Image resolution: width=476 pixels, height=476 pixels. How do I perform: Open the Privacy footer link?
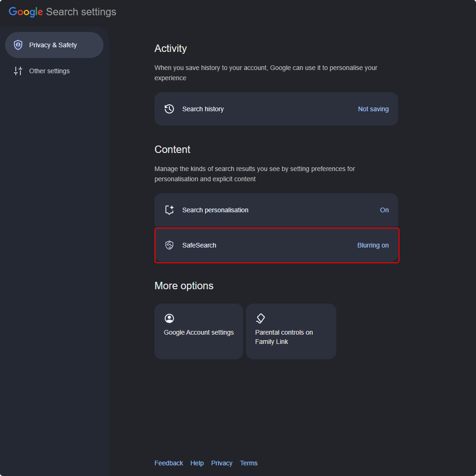click(222, 463)
